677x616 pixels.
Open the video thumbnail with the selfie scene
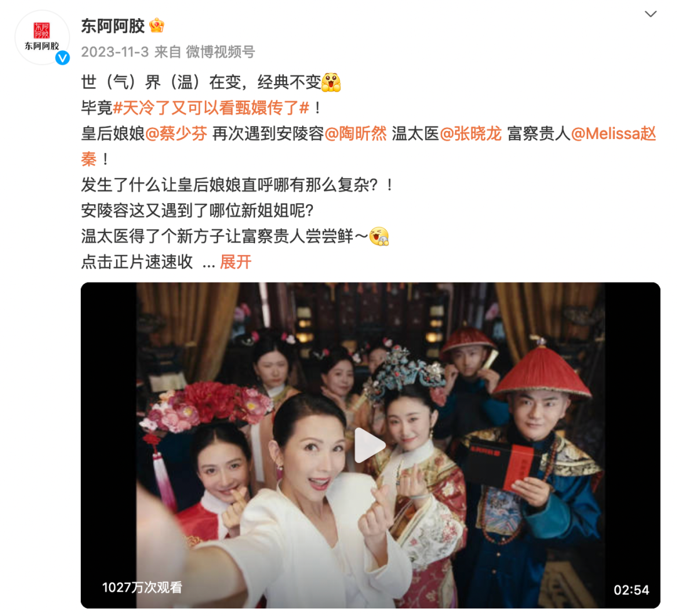point(370,445)
